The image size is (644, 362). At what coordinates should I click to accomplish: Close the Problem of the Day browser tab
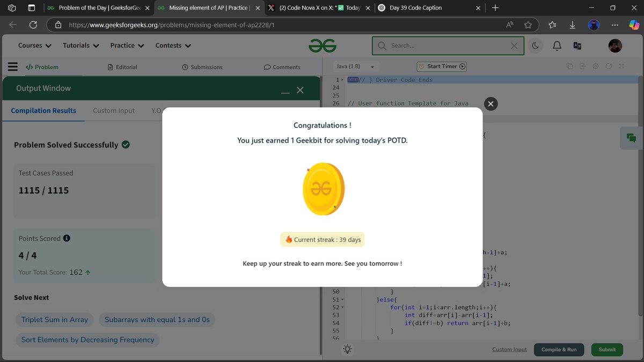point(147,8)
